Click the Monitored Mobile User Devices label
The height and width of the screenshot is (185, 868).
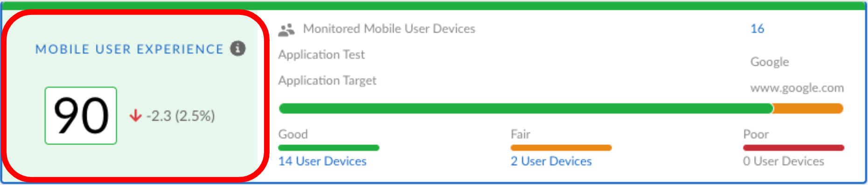point(389,29)
